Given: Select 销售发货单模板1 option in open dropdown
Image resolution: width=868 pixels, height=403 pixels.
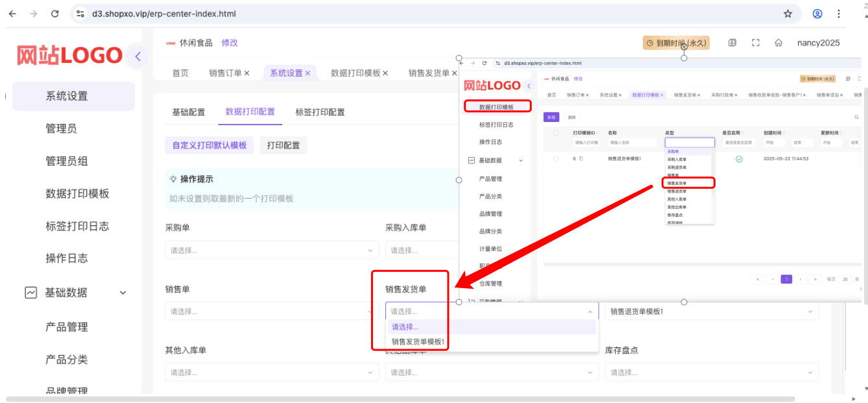Looking at the screenshot, I should 492,342.
